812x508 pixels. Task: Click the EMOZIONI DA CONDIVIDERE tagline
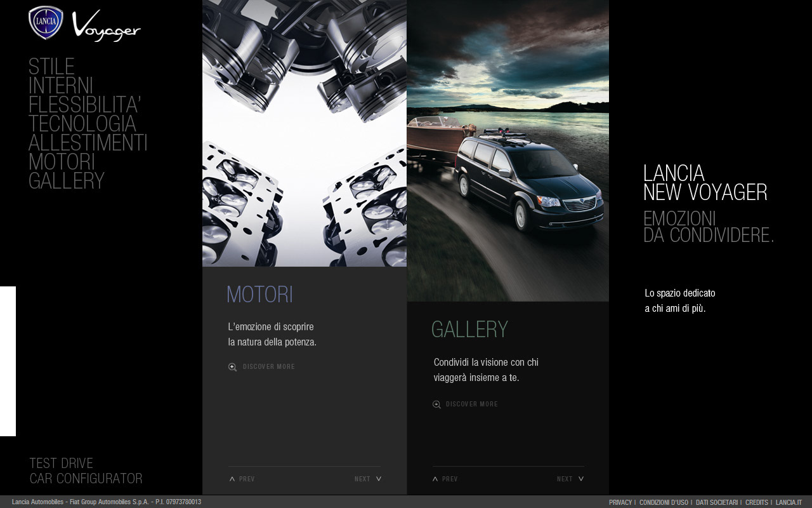coord(709,227)
